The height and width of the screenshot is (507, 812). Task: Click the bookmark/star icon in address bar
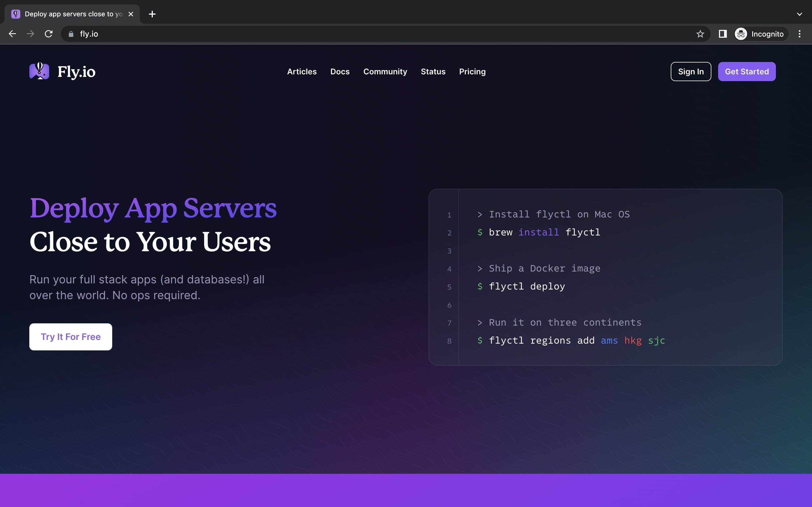coord(700,34)
